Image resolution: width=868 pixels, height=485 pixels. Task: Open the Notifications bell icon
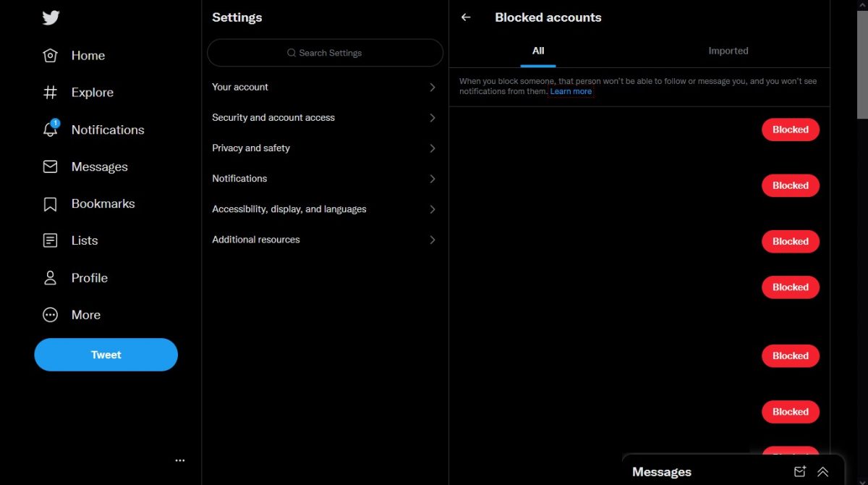pos(50,130)
